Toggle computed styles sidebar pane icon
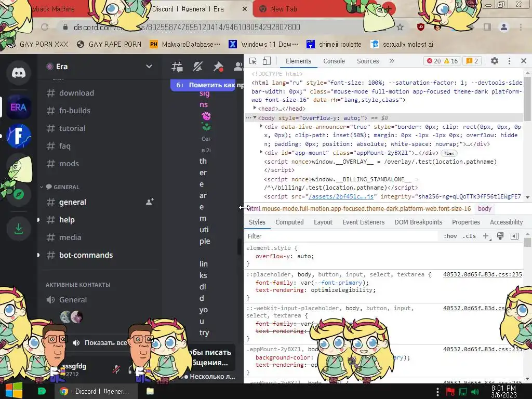This screenshot has width=532, height=399. point(514,236)
